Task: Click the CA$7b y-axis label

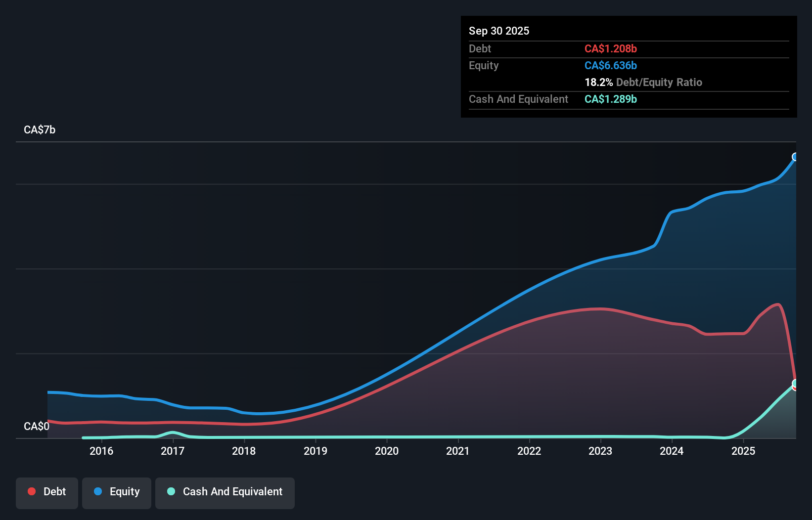Action: pyautogui.click(x=40, y=130)
